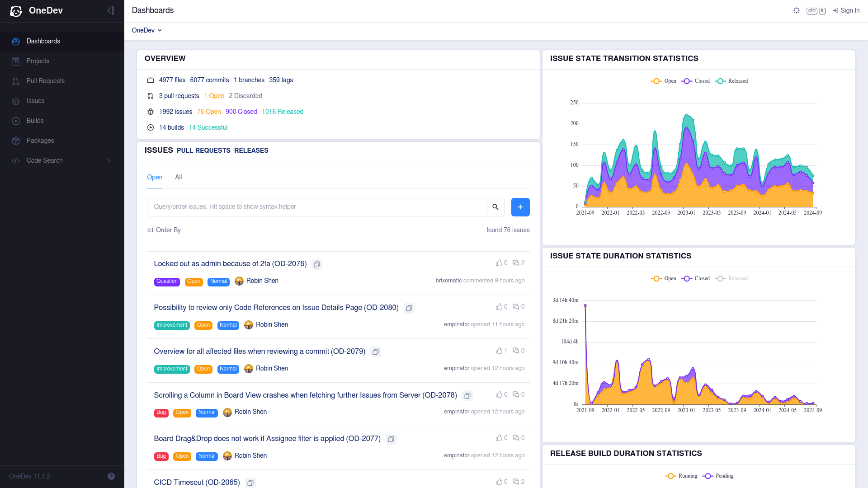The height and width of the screenshot is (488, 868).
Task: Open issue OD-2079 Overview for affected files
Action: point(259,352)
